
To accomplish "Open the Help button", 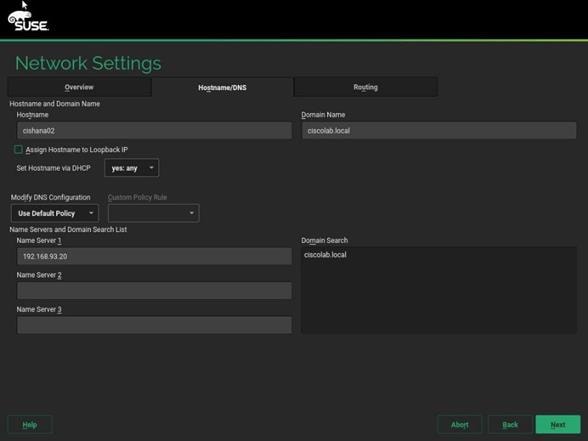I will 30,424.
